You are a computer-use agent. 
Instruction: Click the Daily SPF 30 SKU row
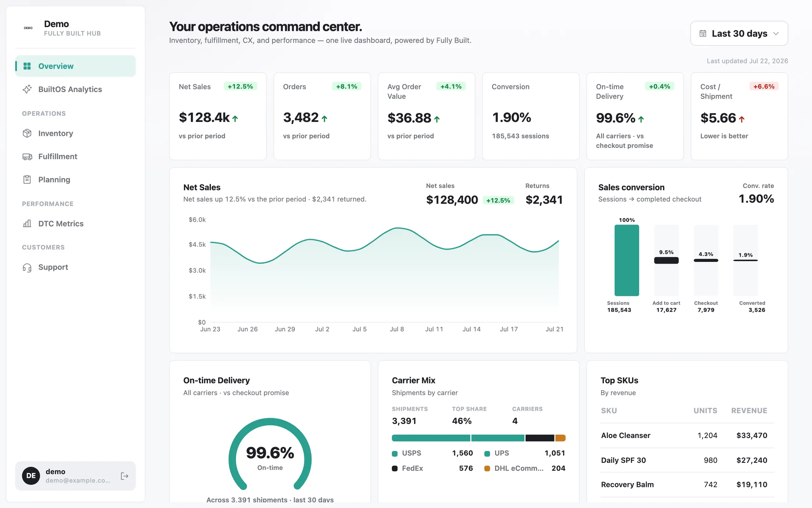pos(687,460)
